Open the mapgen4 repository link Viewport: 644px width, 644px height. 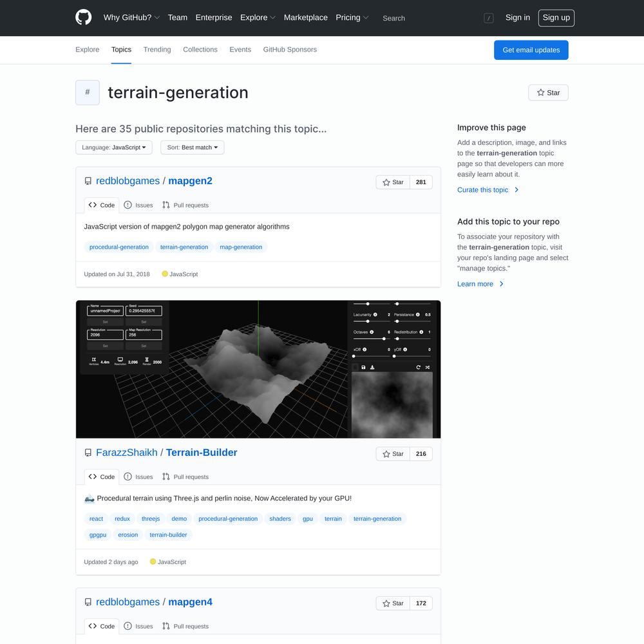tap(190, 602)
